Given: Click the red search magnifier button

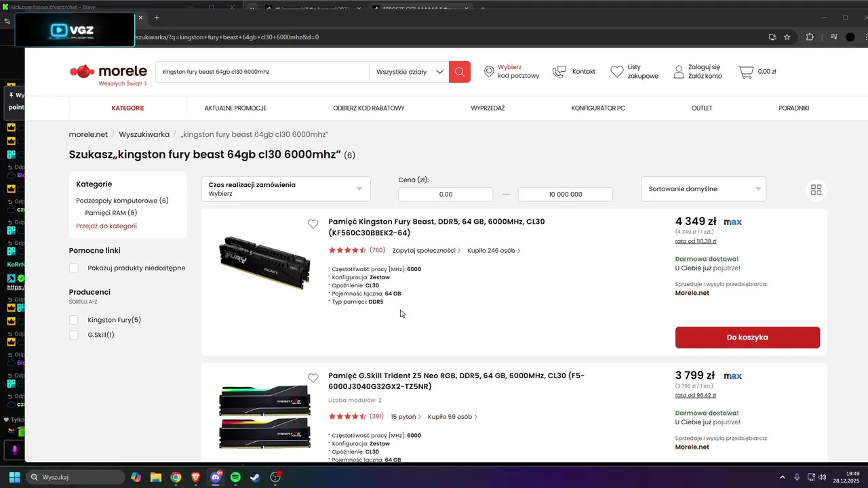Looking at the screenshot, I should [460, 72].
